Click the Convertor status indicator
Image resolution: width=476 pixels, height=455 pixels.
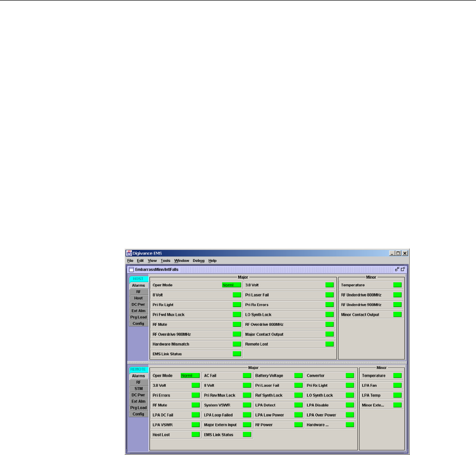click(350, 376)
